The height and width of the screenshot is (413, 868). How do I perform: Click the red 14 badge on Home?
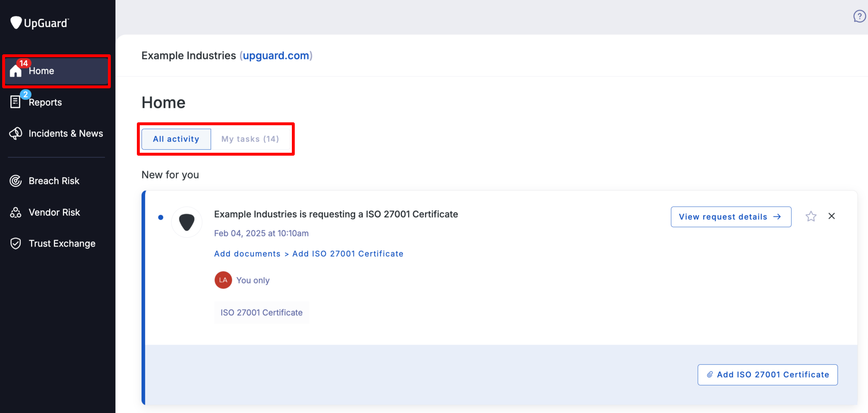point(24,63)
